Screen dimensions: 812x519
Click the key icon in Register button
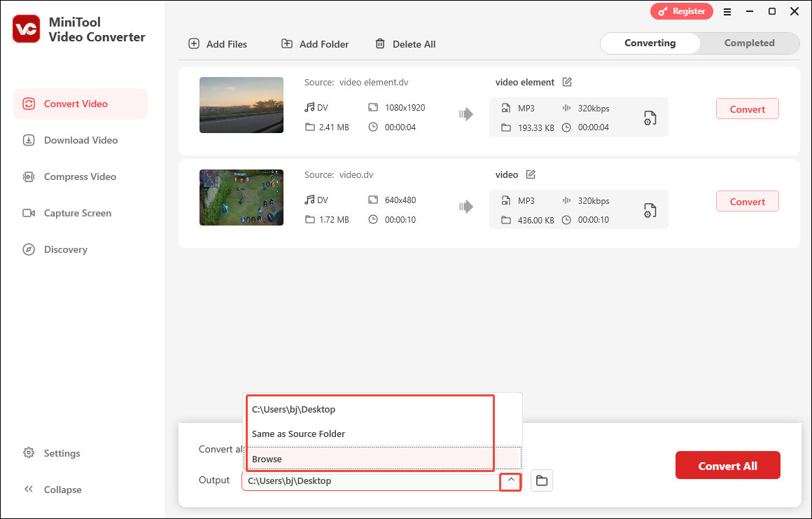(x=663, y=11)
